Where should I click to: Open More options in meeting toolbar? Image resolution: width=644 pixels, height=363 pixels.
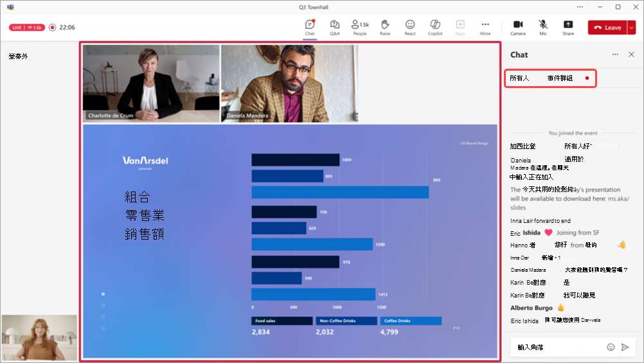pos(485,28)
